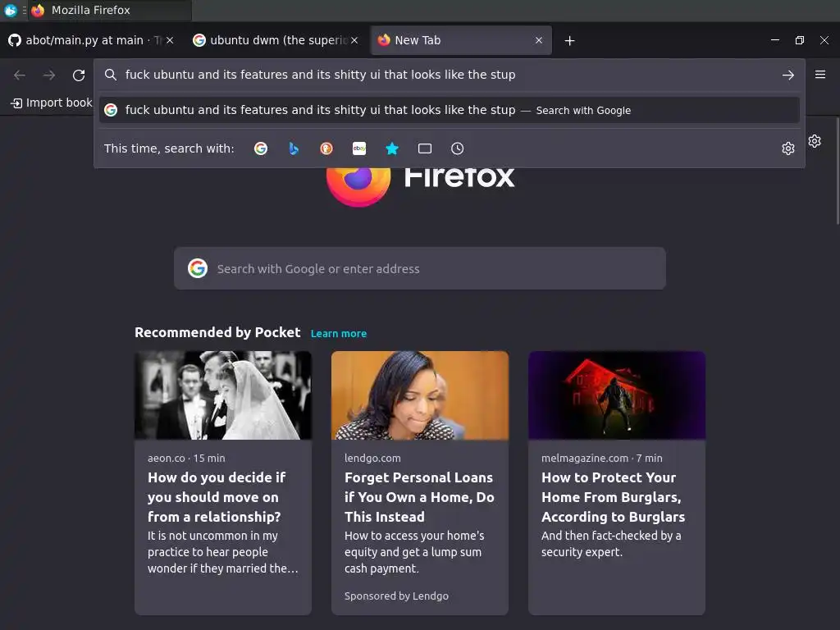
Task: Select the Search with Google suggestion row
Action: point(449,111)
